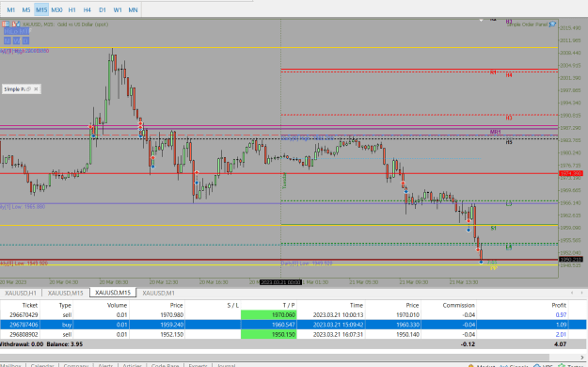Click the horizontal scrollbar under trade table
The height and width of the screenshot is (367, 588).
point(275,357)
